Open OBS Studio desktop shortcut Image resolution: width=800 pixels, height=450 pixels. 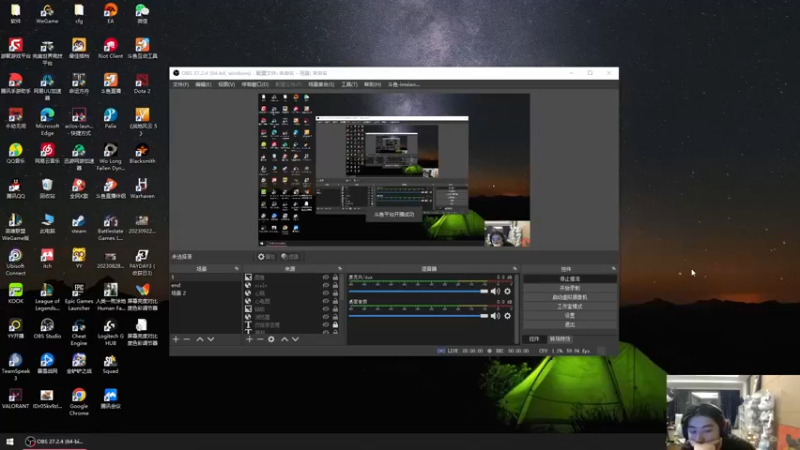pyautogui.click(x=47, y=329)
